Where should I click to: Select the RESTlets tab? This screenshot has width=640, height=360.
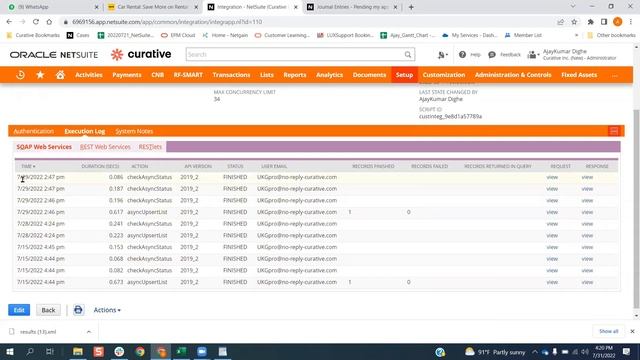pyautogui.click(x=150, y=147)
